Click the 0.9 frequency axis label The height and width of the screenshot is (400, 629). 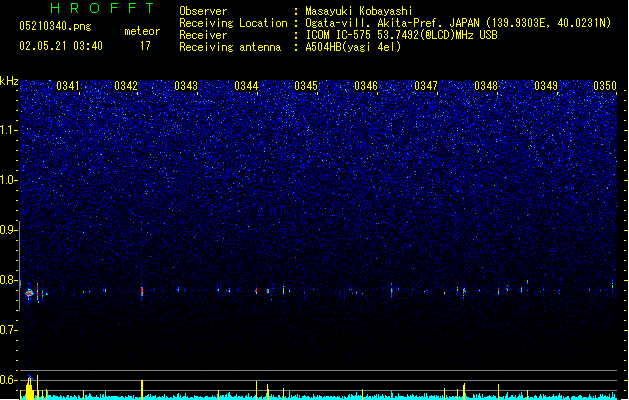click(8, 230)
